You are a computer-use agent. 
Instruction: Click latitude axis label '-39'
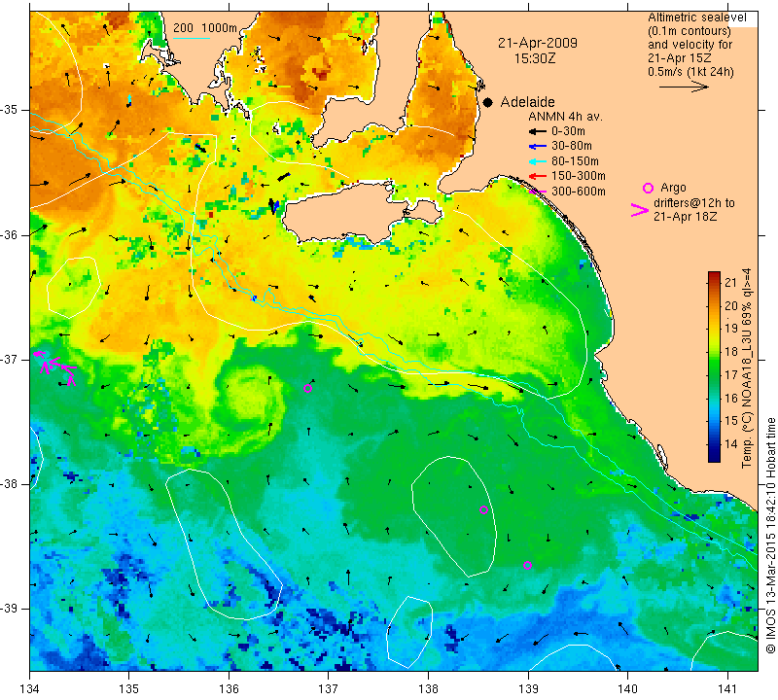pyautogui.click(x=11, y=609)
